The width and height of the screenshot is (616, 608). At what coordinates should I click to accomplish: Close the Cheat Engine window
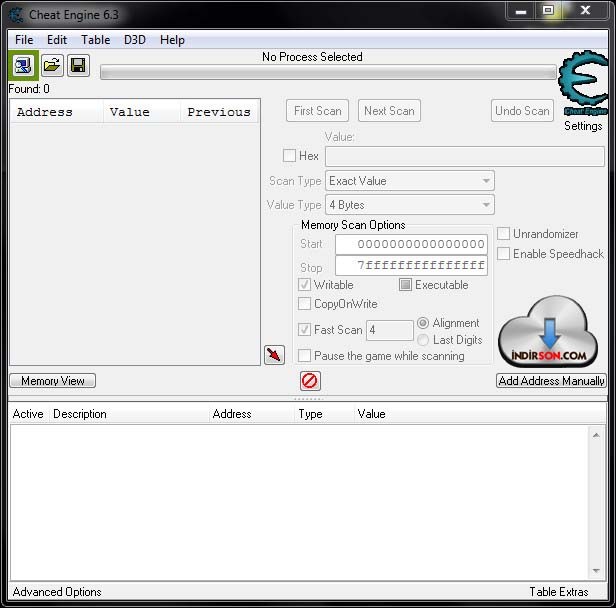[x=585, y=11]
